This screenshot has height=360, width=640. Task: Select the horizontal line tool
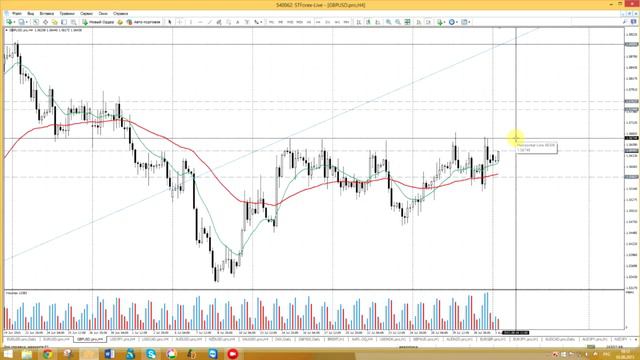200,22
